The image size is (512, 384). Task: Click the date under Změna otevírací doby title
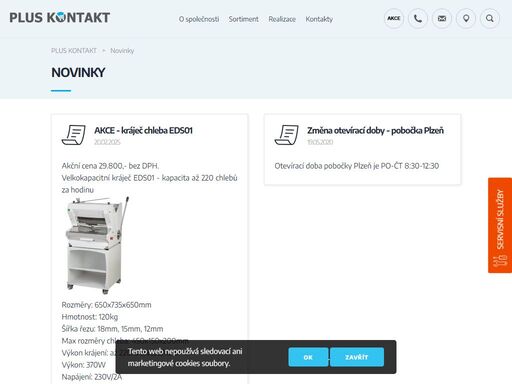click(x=320, y=142)
